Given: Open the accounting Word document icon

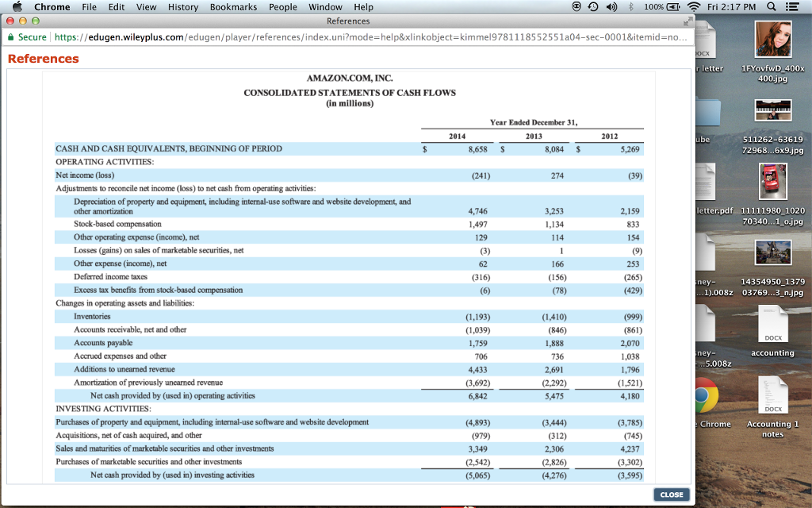Looking at the screenshot, I should pos(773,322).
